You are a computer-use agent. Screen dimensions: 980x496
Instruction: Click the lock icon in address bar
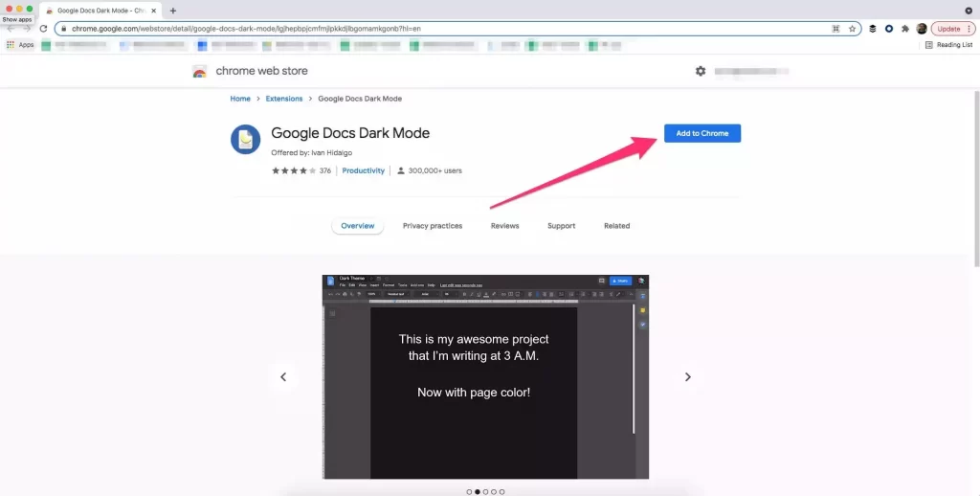click(x=64, y=29)
